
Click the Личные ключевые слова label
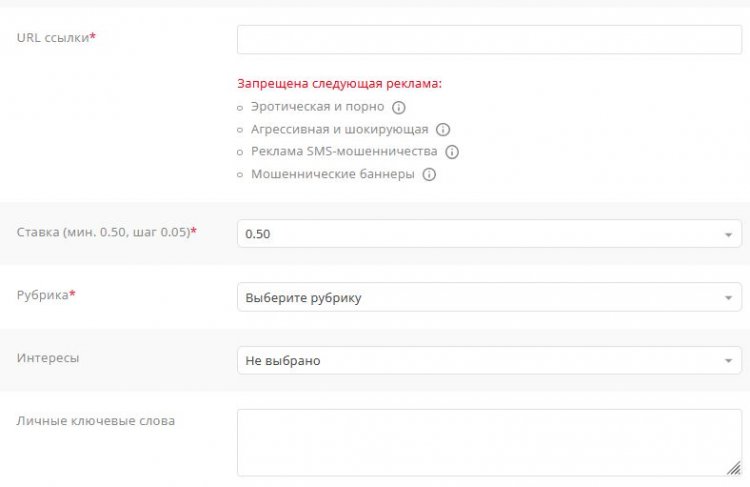click(96, 420)
